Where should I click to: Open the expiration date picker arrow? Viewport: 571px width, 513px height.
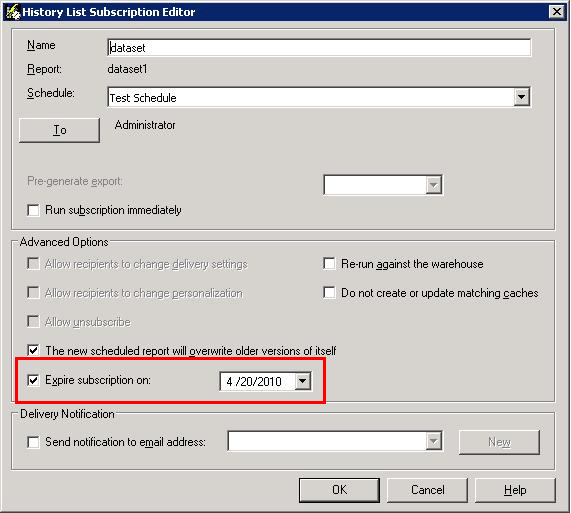pos(303,381)
